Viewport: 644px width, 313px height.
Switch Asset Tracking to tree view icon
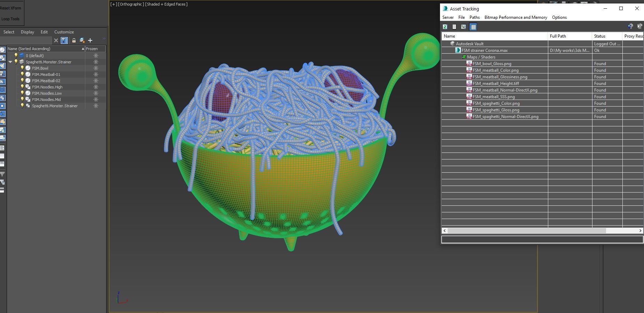point(464,27)
